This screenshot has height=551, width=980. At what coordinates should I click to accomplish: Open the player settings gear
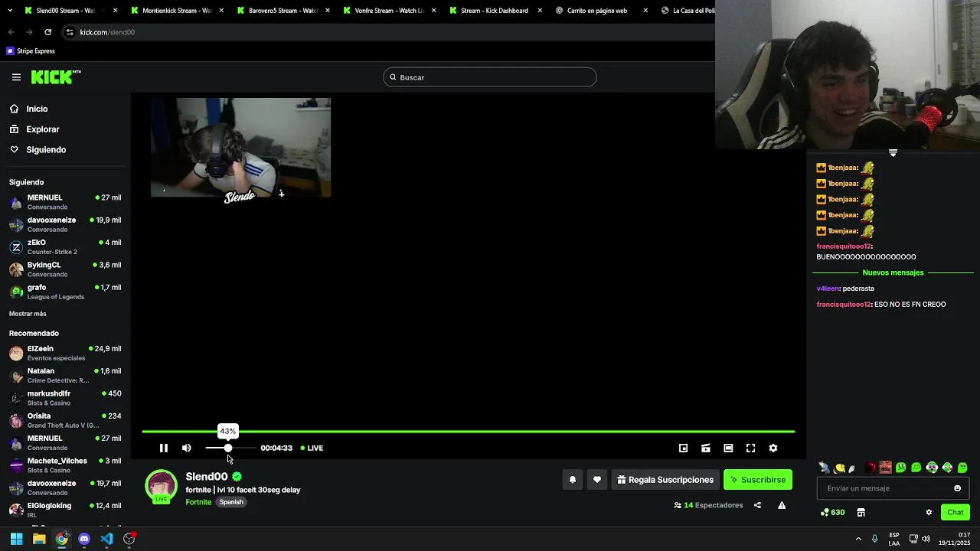[773, 448]
